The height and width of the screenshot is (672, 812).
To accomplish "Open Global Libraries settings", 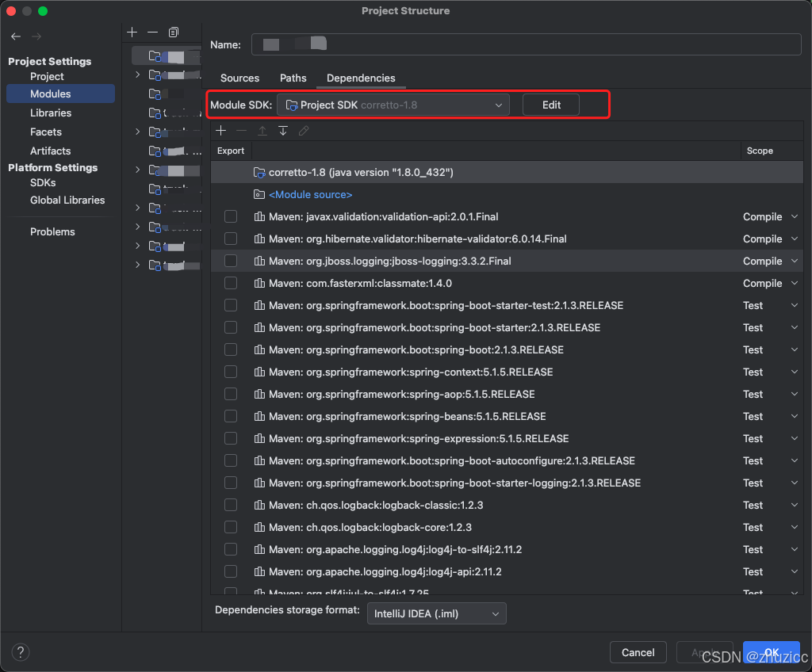I will (x=67, y=200).
